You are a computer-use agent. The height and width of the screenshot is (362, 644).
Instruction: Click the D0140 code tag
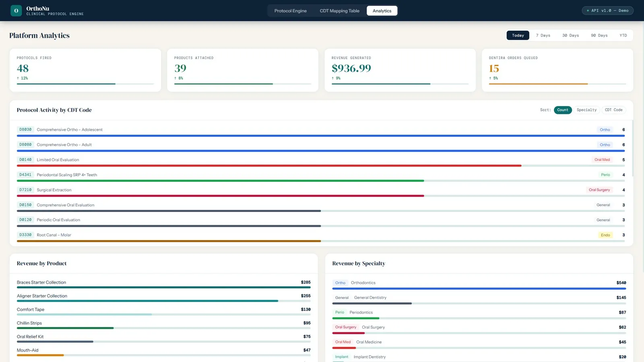point(25,160)
